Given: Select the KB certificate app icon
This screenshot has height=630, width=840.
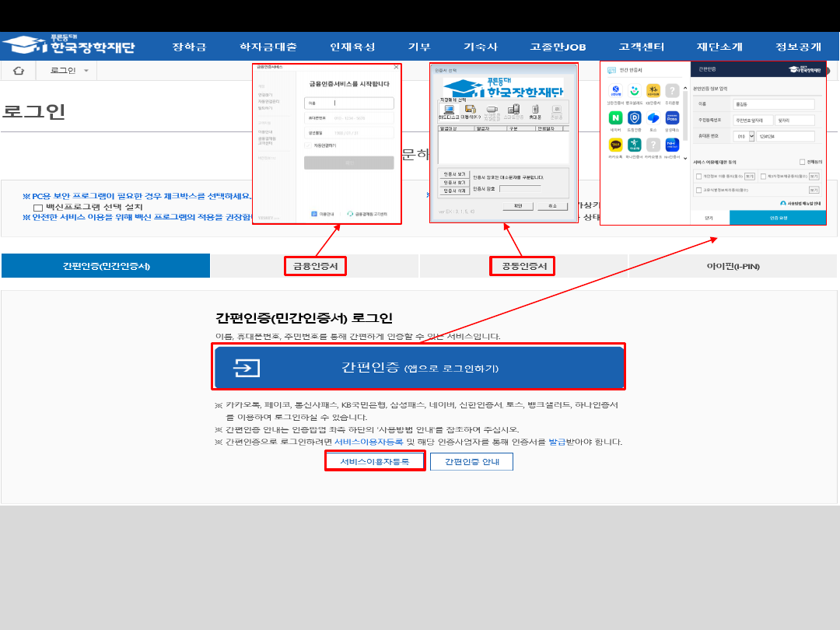Looking at the screenshot, I should 653,90.
